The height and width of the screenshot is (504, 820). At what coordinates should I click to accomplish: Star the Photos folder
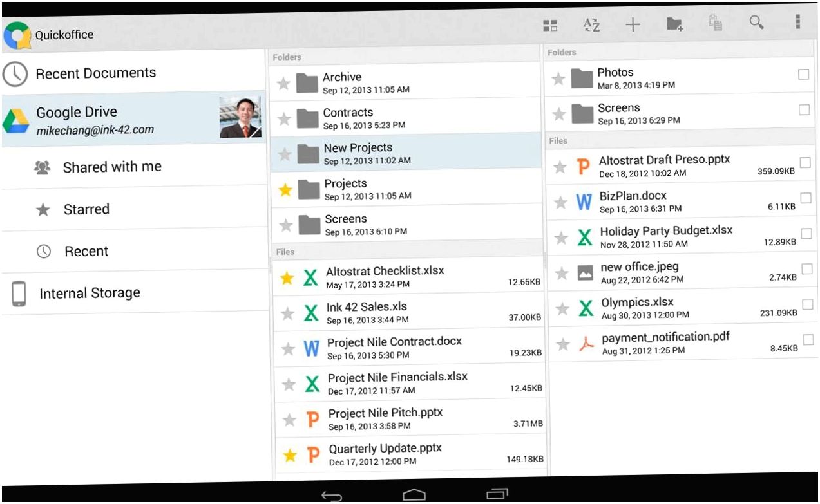558,79
